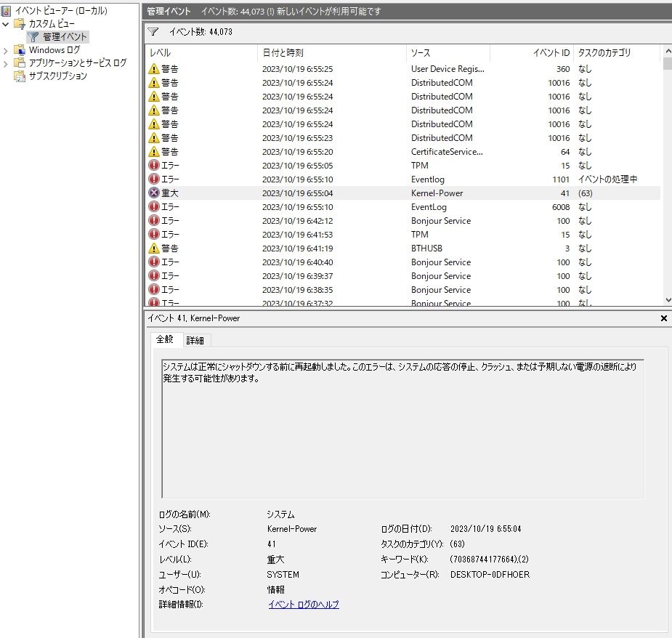Sort by the 日付と時刻 column header

point(332,53)
